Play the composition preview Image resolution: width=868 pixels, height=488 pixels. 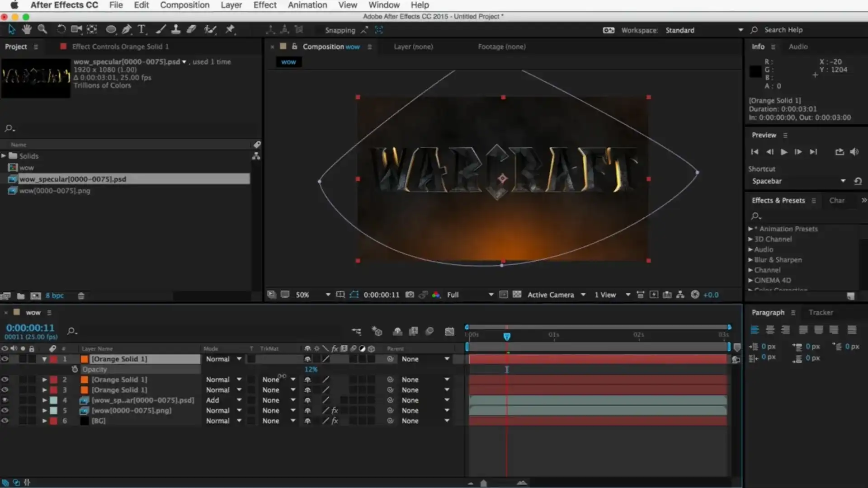[x=784, y=152]
